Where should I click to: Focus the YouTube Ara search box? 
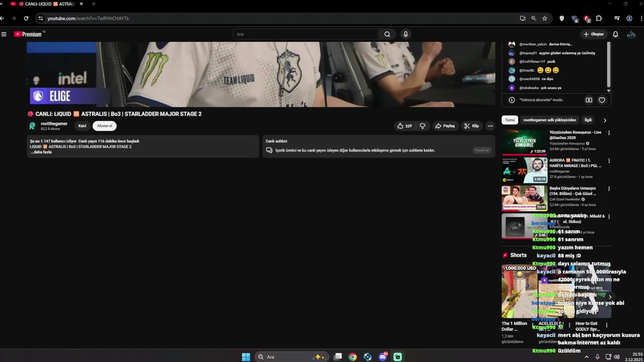pos(306,34)
